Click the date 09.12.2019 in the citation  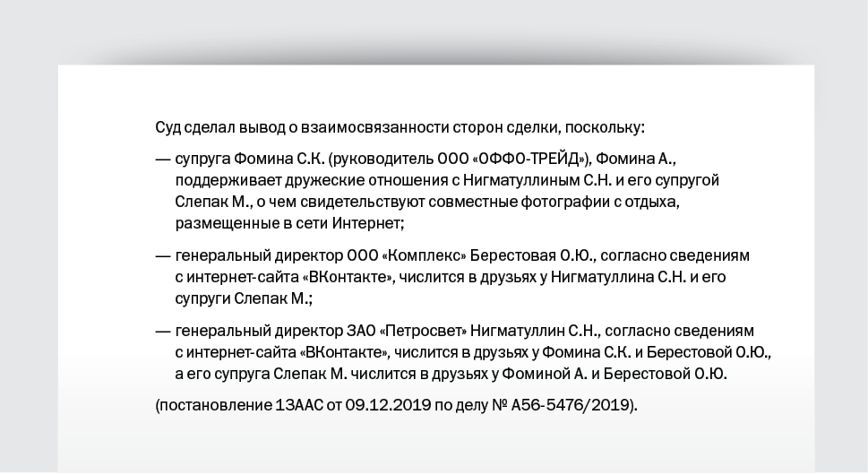pos(388,406)
